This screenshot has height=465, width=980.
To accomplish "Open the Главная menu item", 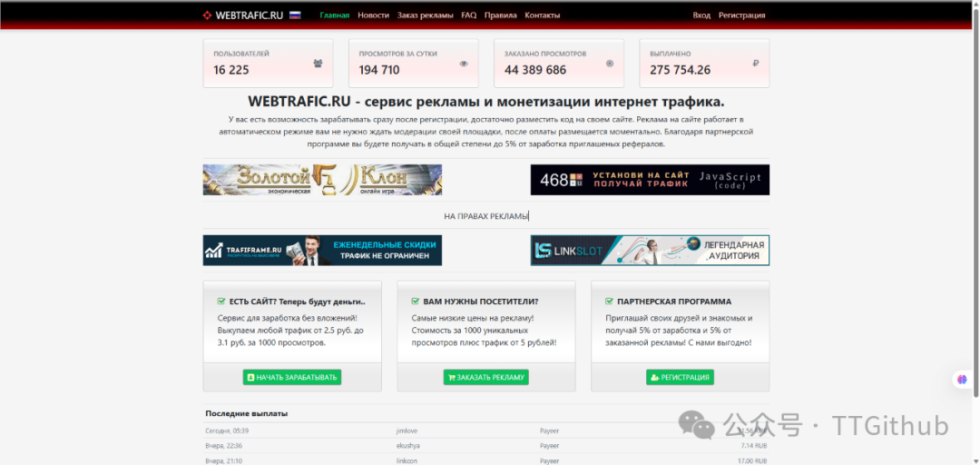I will pos(334,15).
